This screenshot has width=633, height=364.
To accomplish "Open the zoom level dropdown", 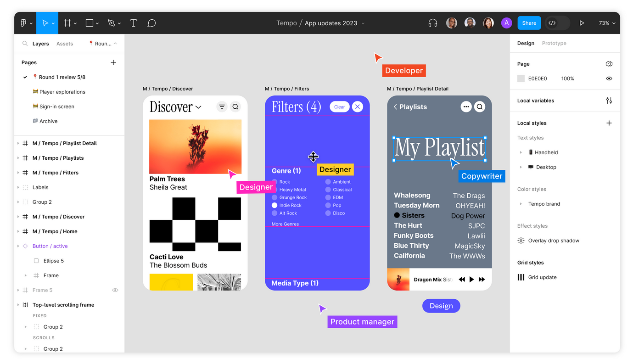I will [x=606, y=22].
